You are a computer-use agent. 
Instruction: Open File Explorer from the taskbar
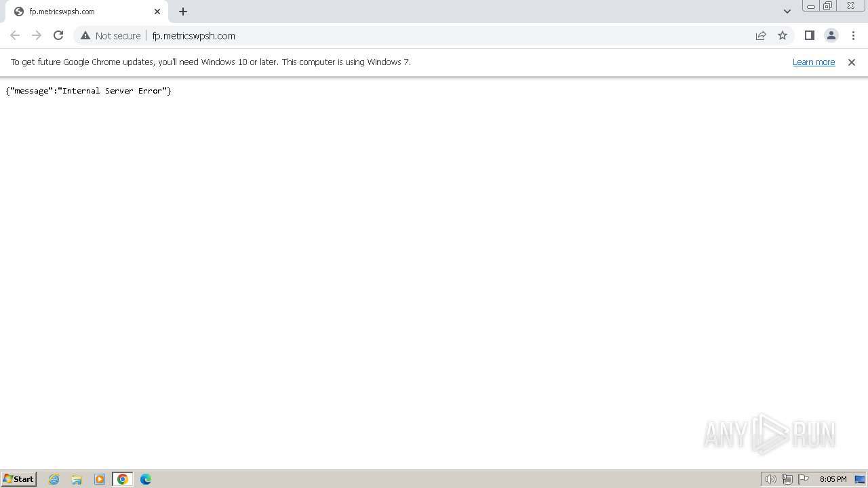(x=77, y=479)
